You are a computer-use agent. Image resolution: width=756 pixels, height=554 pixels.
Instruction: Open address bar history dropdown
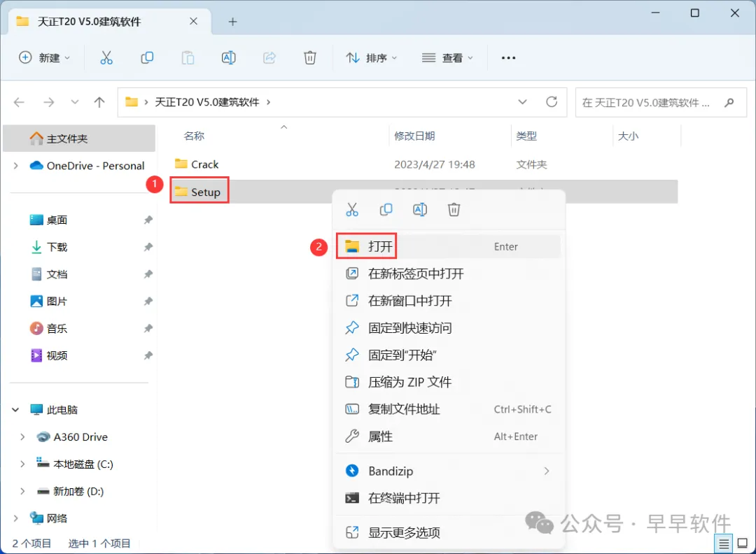522,102
